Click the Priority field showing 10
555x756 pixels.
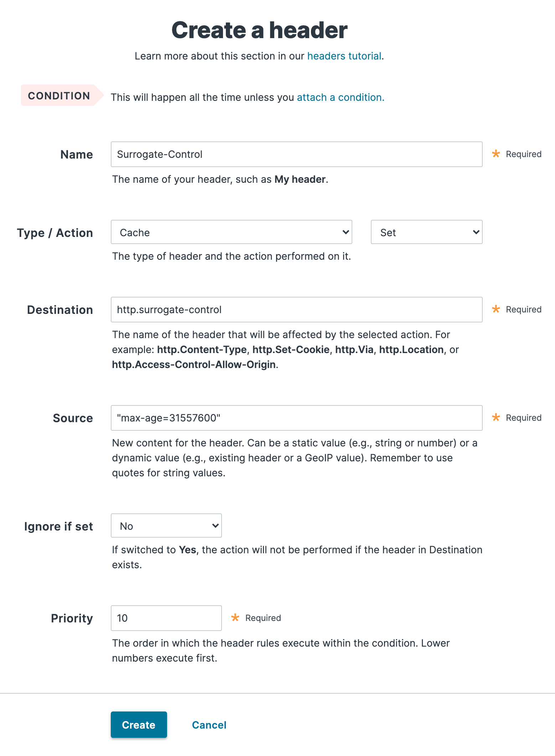point(166,618)
